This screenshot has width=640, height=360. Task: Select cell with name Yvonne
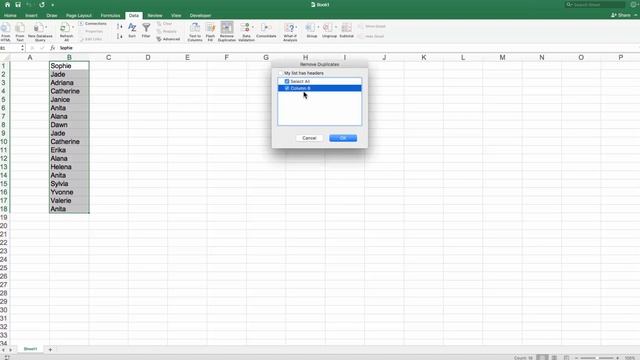(x=69, y=192)
